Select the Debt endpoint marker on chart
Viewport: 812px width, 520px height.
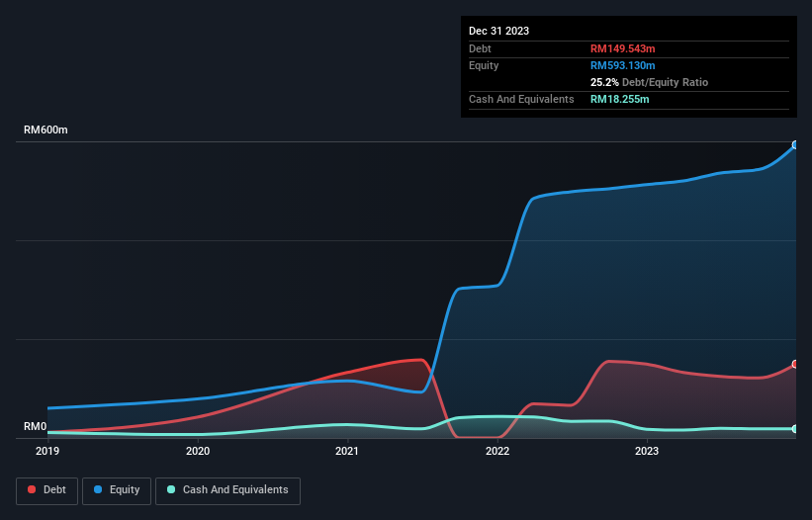pos(795,364)
